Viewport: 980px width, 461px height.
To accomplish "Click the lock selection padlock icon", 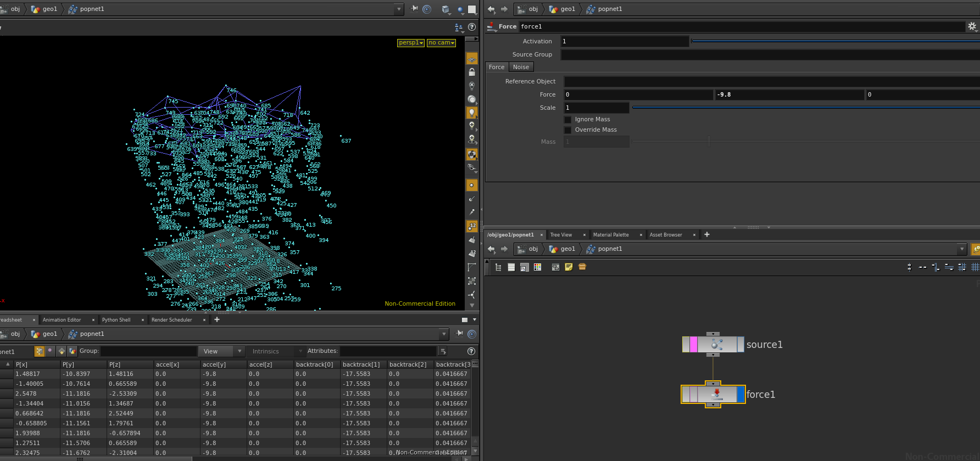I will (x=472, y=72).
